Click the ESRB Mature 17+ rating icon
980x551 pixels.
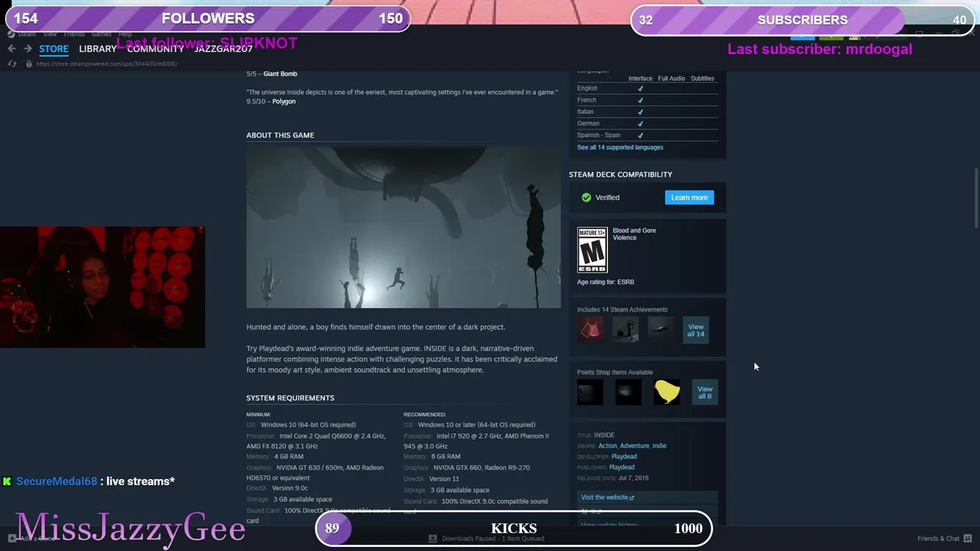pyautogui.click(x=592, y=249)
